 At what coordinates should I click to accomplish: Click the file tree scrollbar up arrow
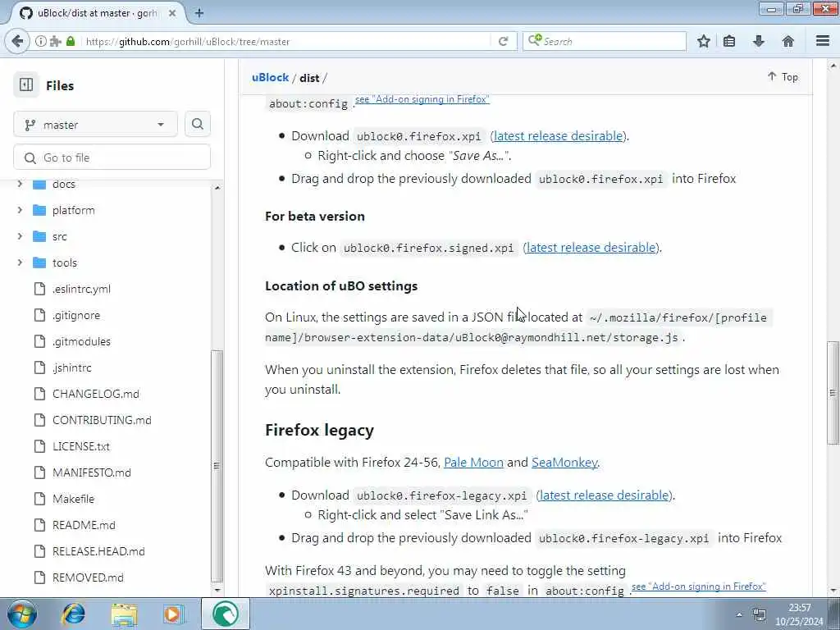(217, 188)
